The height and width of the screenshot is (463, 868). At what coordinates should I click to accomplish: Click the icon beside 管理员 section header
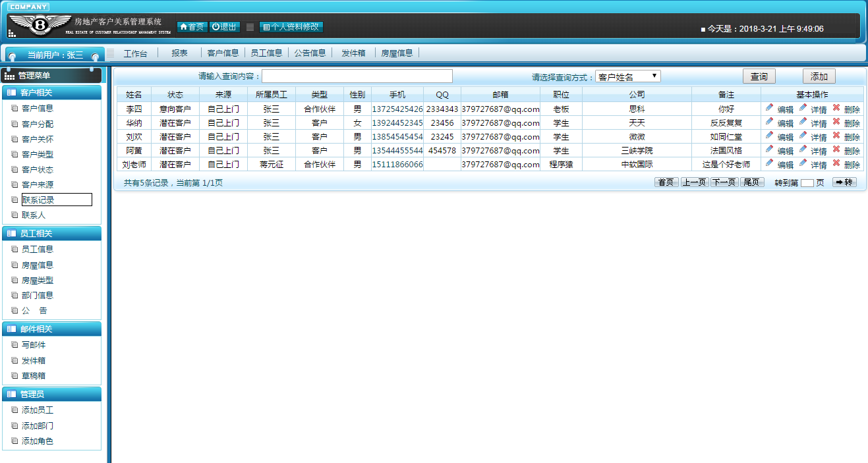[x=11, y=395]
